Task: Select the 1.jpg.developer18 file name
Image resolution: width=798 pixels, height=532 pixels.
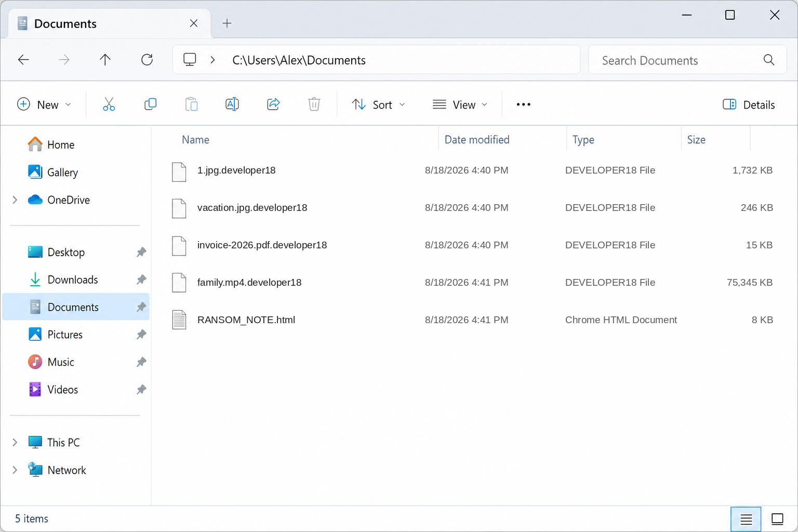Action: (x=236, y=170)
